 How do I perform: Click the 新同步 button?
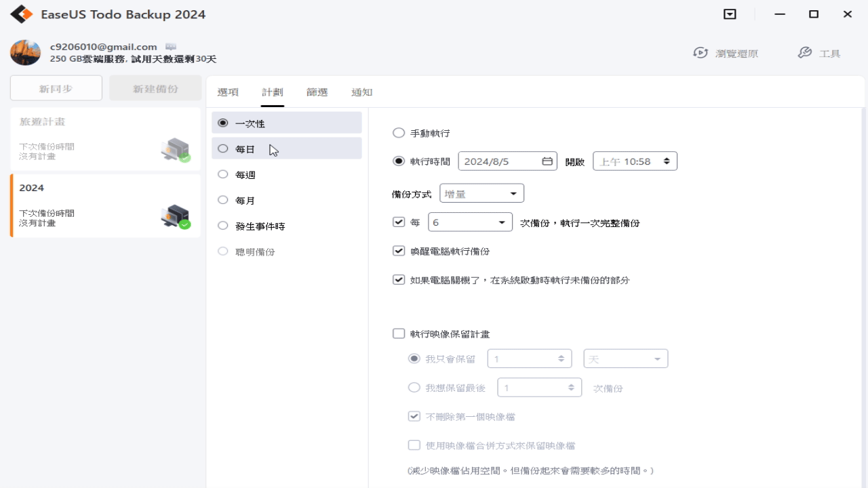coord(56,88)
